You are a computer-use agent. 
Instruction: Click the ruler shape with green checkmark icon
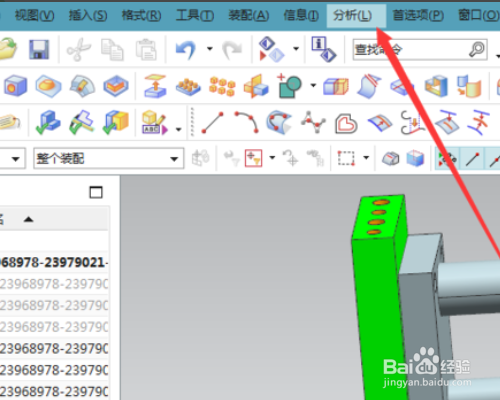pyautogui.click(x=82, y=122)
